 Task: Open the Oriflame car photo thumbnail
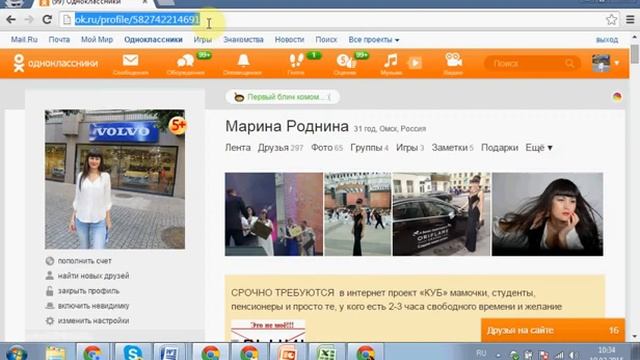441,214
